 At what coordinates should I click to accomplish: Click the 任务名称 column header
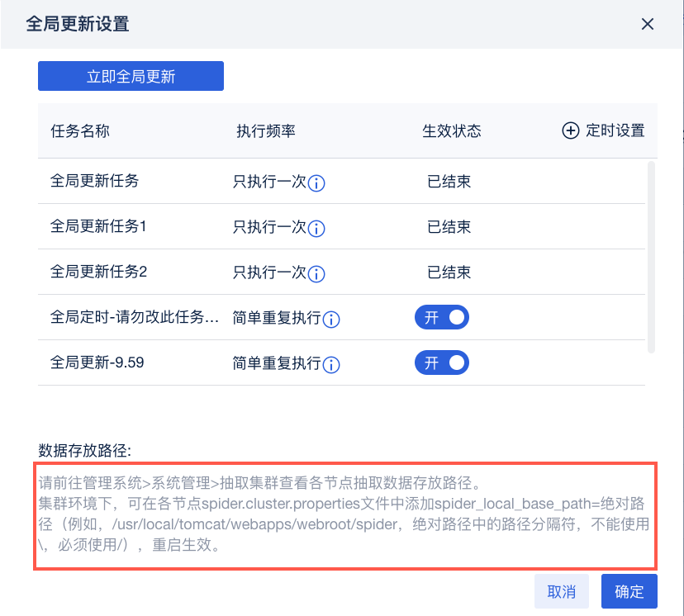pos(80,130)
